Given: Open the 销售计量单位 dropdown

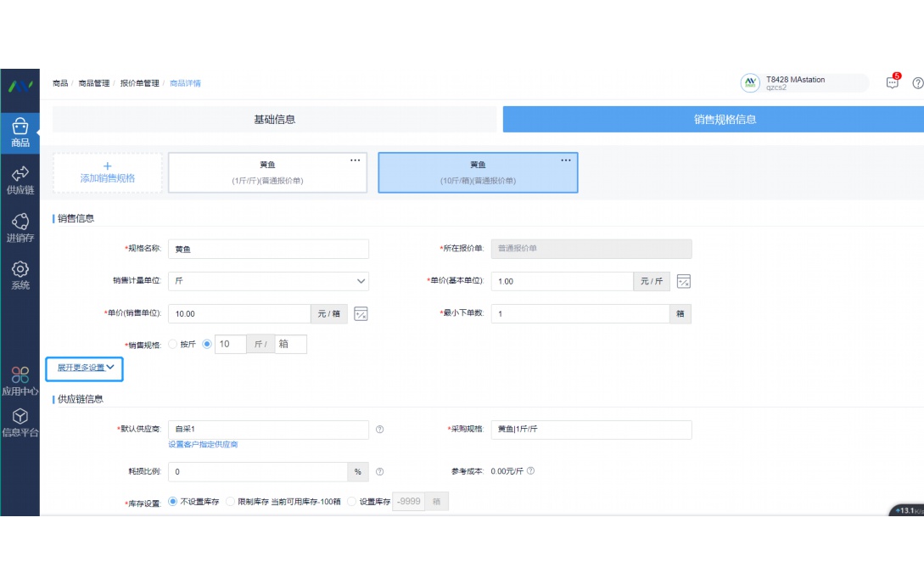Looking at the screenshot, I should (x=268, y=281).
